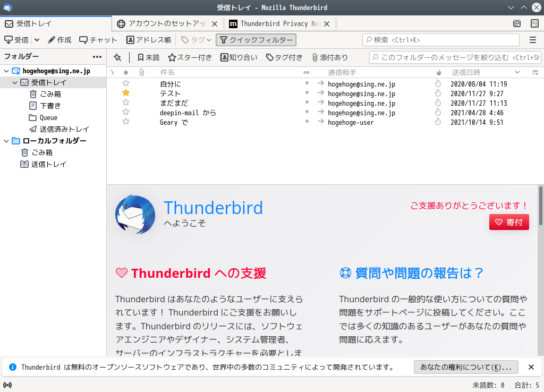Click the 合計: 5 status text
Screen dimensions: 544x392
click(x=526, y=385)
